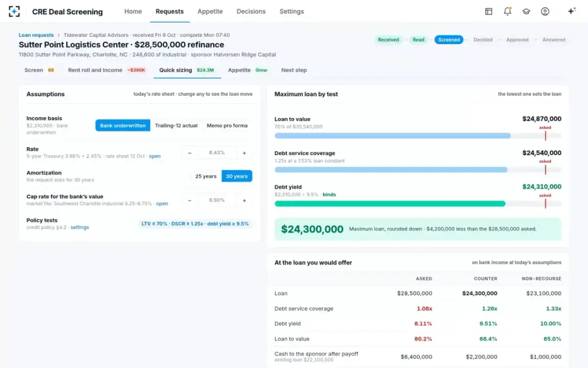Select the Quick sizing tab

click(187, 70)
